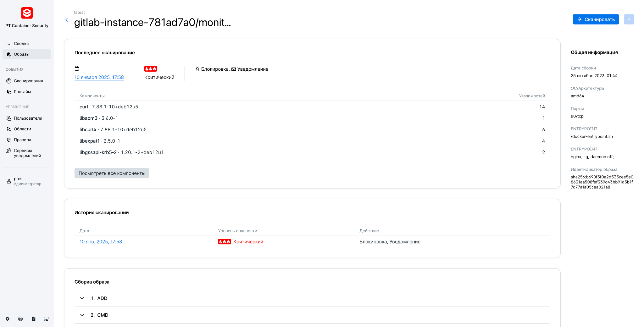Navigate to Правила in the sidebar
This screenshot has width=644, height=327.
(27, 140)
